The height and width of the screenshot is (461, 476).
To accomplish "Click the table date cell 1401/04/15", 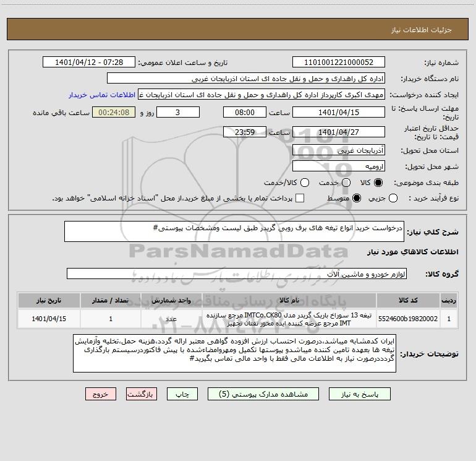I will [49, 319].
